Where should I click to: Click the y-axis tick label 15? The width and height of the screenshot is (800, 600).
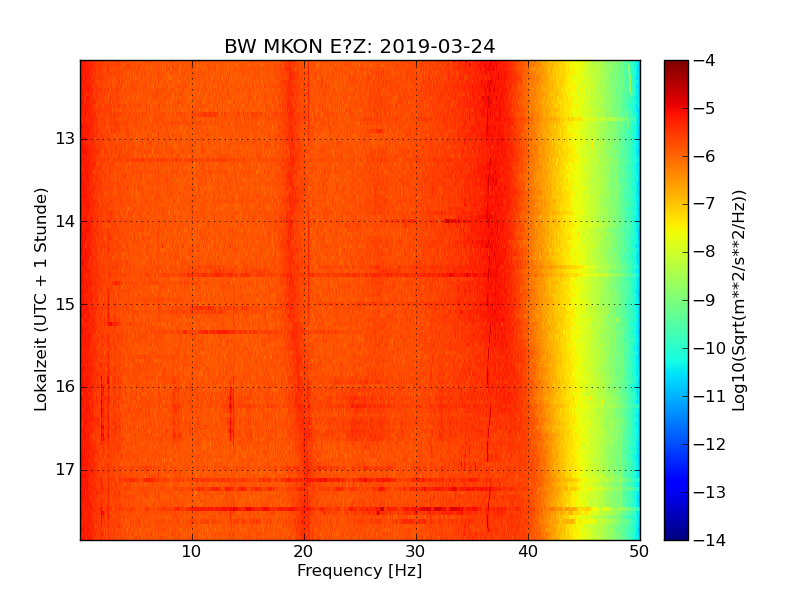click(65, 304)
